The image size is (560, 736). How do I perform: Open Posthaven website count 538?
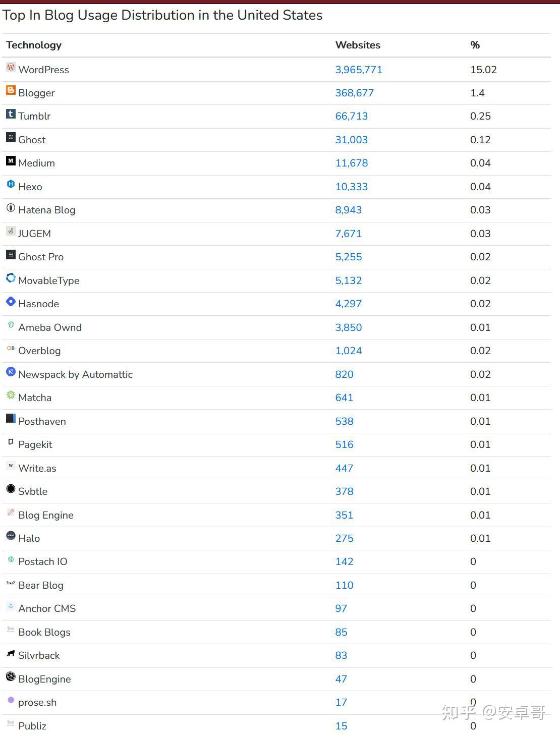point(344,421)
